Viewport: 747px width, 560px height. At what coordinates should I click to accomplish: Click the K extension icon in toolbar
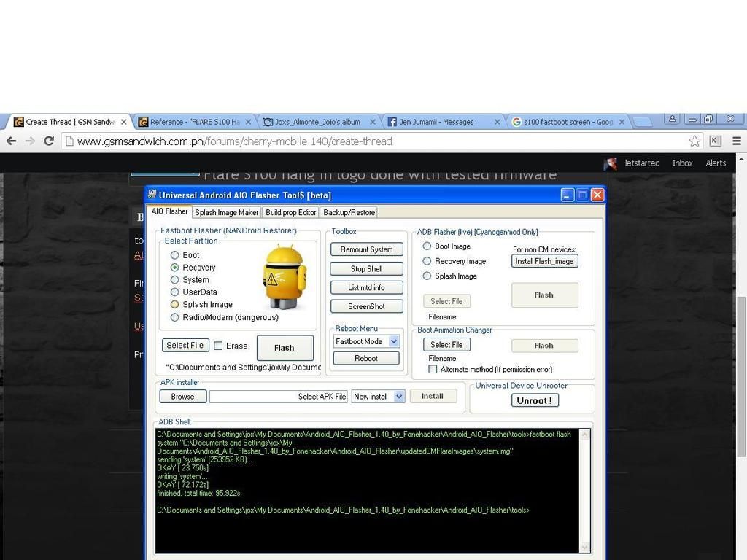(715, 141)
